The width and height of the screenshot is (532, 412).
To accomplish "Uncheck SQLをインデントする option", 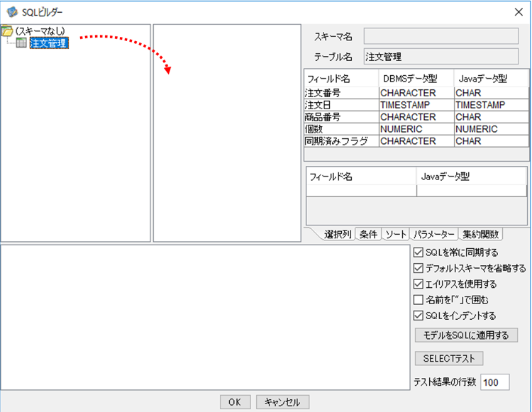I will [418, 316].
